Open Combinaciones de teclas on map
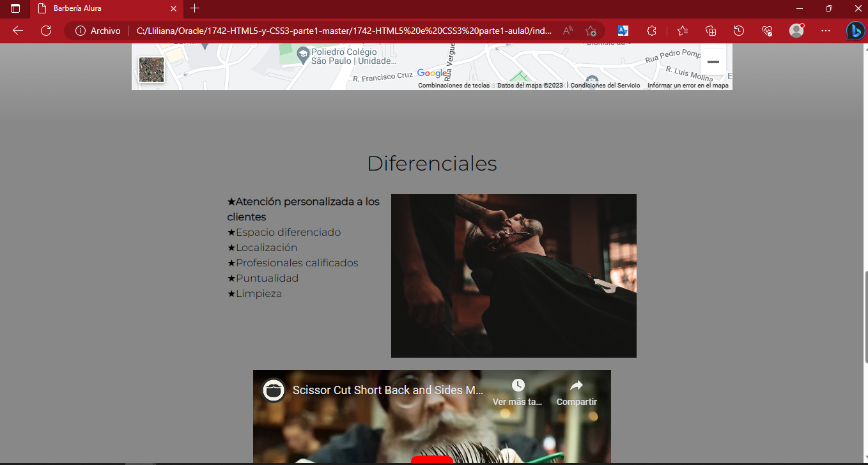This screenshot has height=465, width=868. pos(454,86)
